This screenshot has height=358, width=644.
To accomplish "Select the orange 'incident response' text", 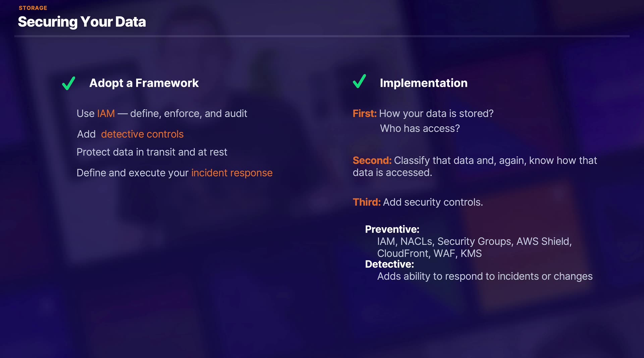I will coord(232,173).
